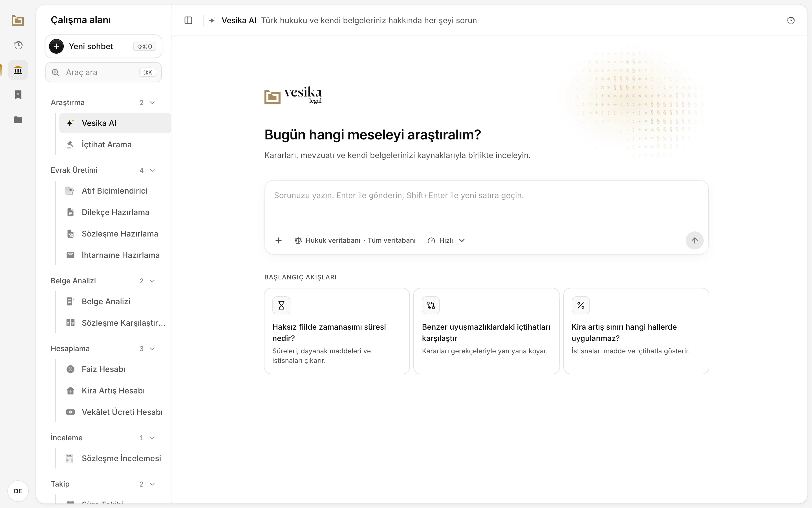Click the magnifier icon in Araç ara
Image resolution: width=812 pixels, height=508 pixels.
tap(56, 73)
